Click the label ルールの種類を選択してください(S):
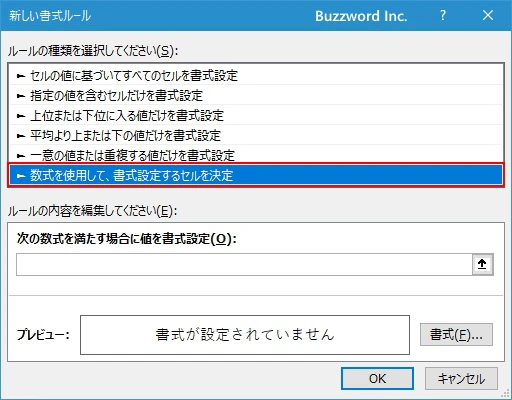 click(x=93, y=51)
